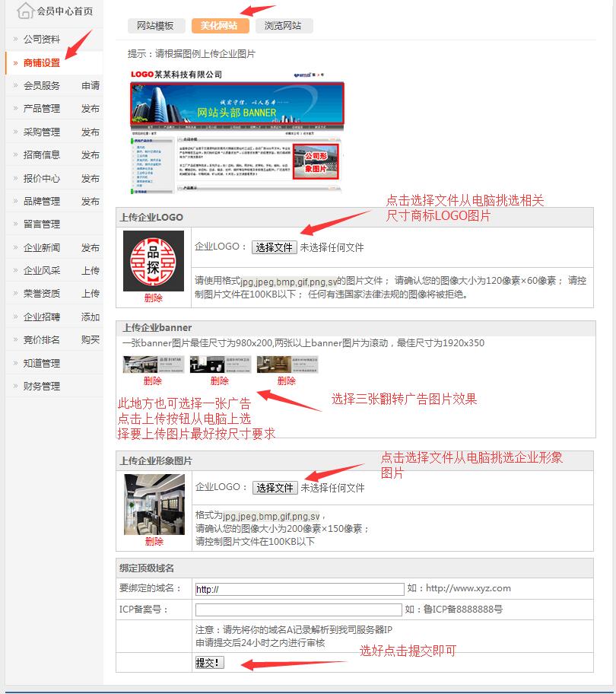This screenshot has width=616, height=694.
Task: Click the 要绑定的域名 input field
Action: pyautogui.click(x=300, y=589)
